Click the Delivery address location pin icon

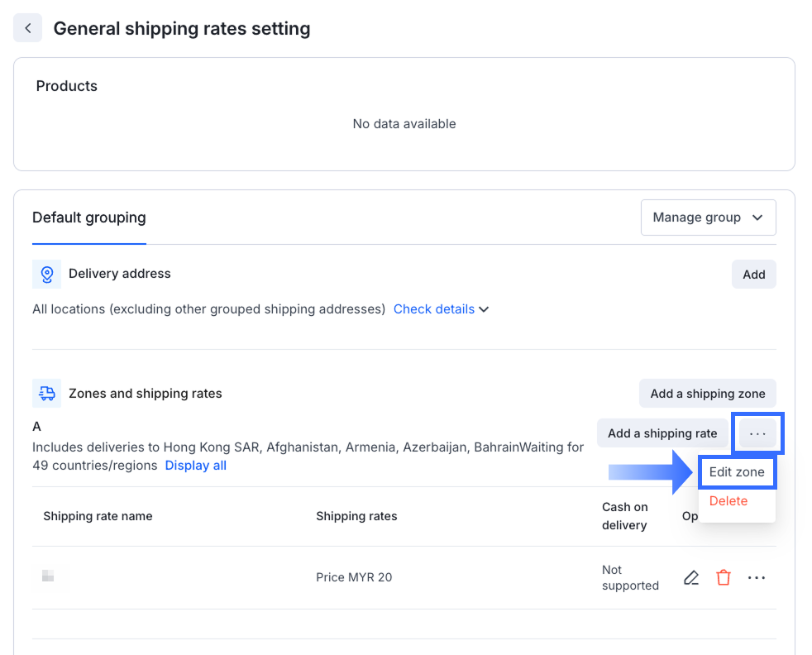46,274
